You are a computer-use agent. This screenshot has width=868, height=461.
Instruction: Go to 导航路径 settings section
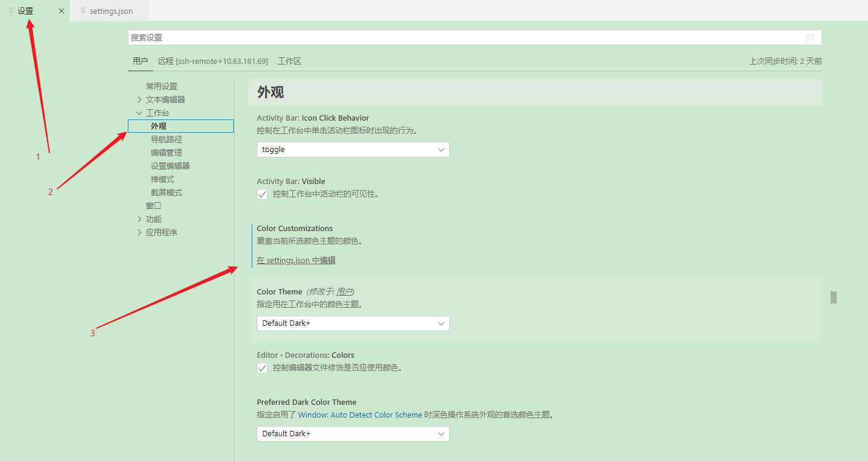click(166, 139)
